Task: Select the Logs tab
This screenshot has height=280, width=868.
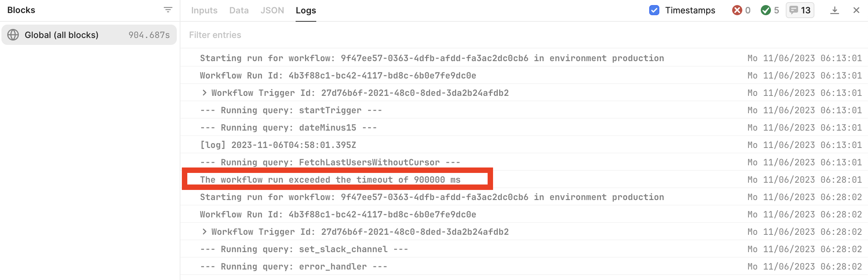Action: tap(306, 10)
